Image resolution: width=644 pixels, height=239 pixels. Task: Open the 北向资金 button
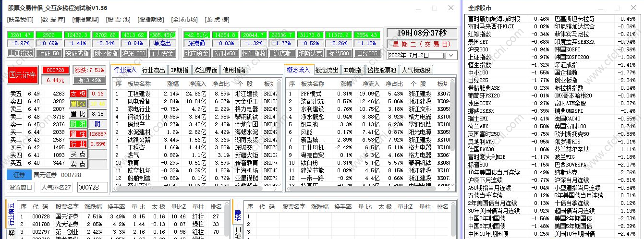[196, 53]
